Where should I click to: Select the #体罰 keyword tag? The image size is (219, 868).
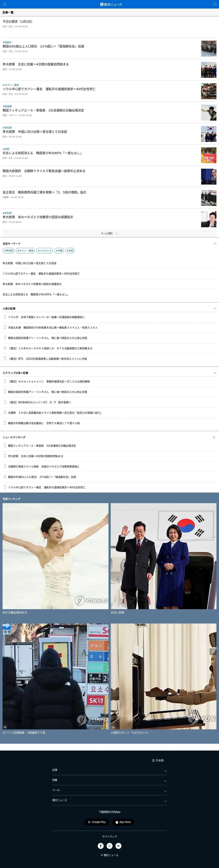tap(70, 251)
